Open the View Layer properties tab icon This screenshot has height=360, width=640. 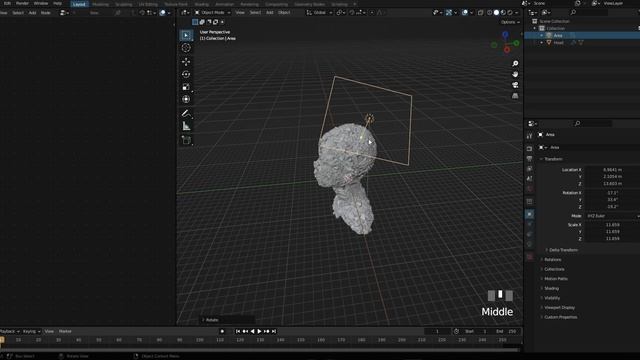click(x=529, y=169)
